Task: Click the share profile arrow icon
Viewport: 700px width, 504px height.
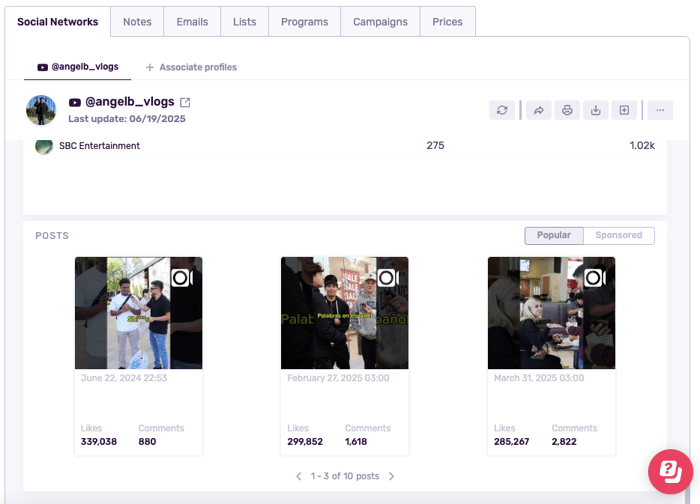Action: click(538, 110)
